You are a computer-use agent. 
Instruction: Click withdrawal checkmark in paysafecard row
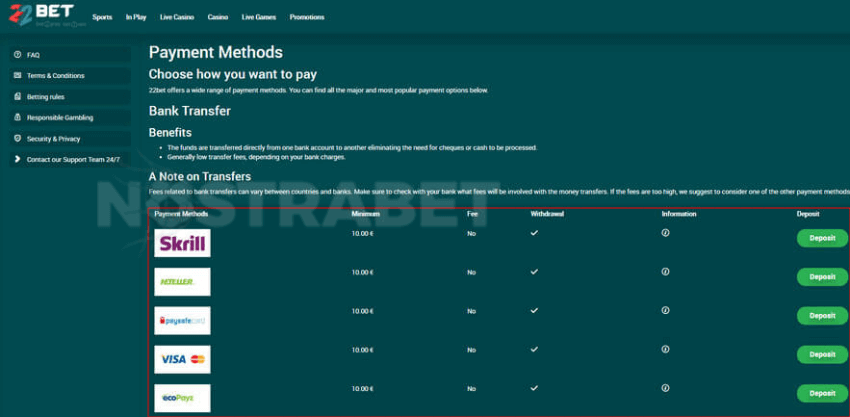(x=535, y=311)
